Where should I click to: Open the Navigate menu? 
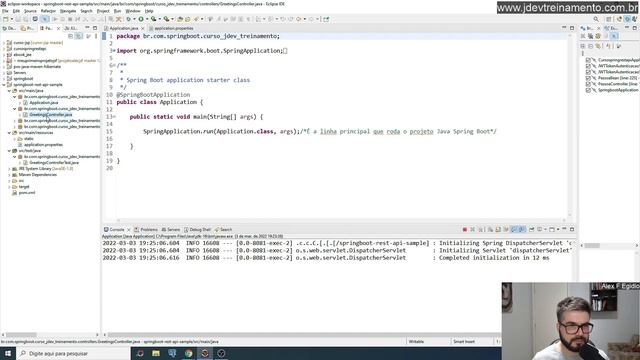(x=68, y=11)
